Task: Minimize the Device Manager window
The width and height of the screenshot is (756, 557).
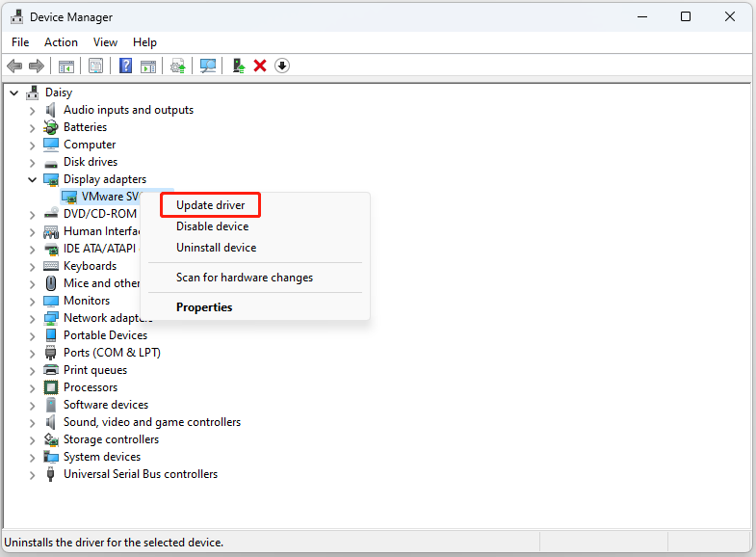Action: pyautogui.click(x=641, y=17)
